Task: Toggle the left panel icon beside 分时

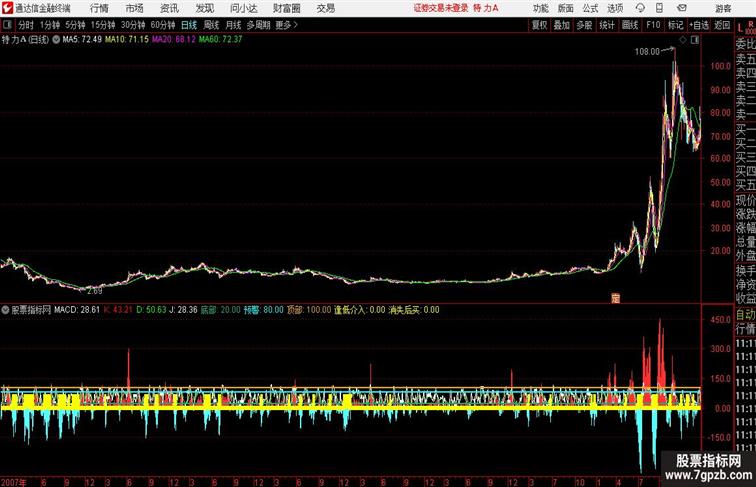Action: pos(7,25)
